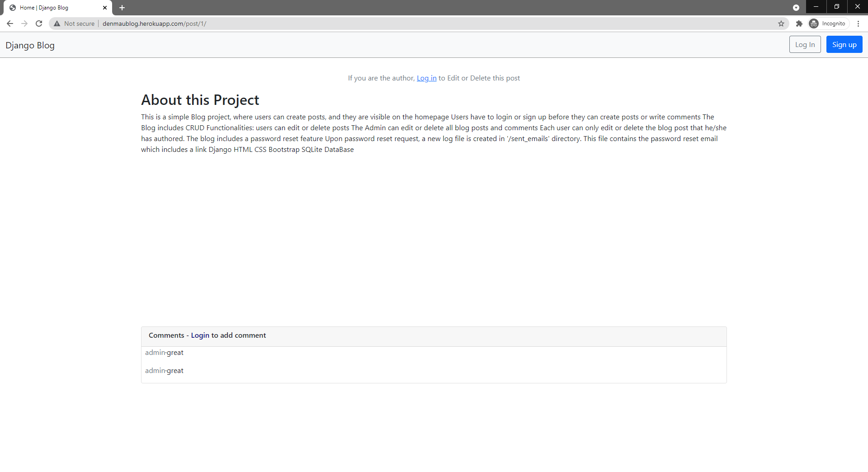
Task: Click Login to add a comment
Action: (x=200, y=335)
